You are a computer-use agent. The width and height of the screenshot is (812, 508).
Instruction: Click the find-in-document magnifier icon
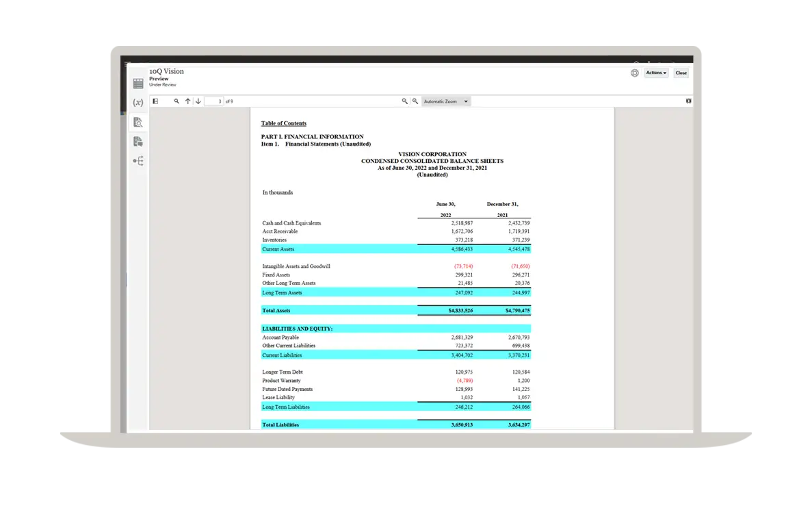click(x=176, y=101)
